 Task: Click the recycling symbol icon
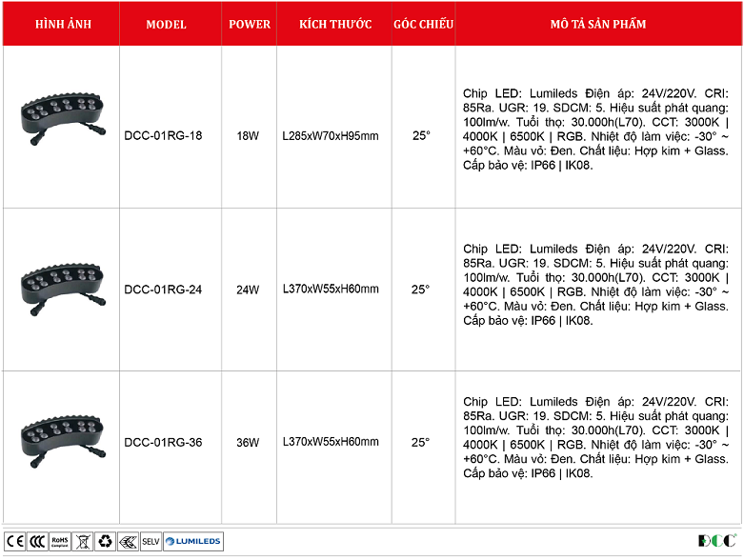point(105,541)
